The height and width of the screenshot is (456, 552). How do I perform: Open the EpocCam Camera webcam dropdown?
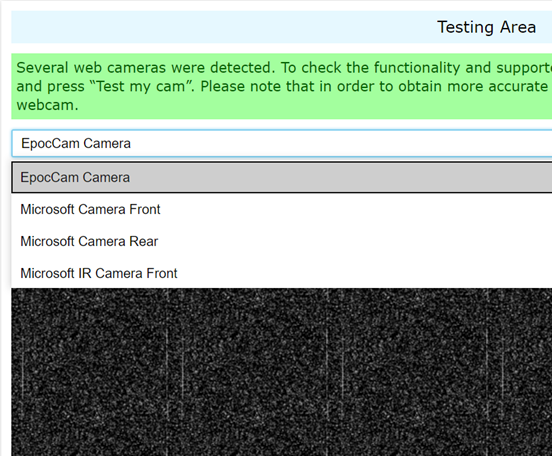(x=282, y=143)
